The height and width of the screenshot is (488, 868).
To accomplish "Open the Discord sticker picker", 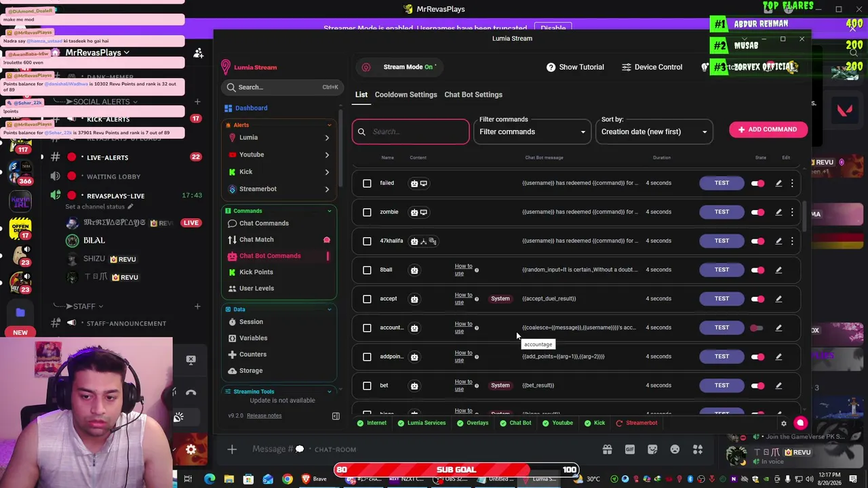I will pyautogui.click(x=652, y=449).
